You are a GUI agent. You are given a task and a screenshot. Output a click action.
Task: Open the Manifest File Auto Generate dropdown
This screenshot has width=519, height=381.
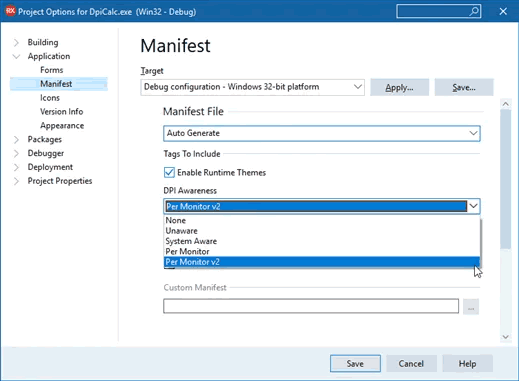[322, 133]
